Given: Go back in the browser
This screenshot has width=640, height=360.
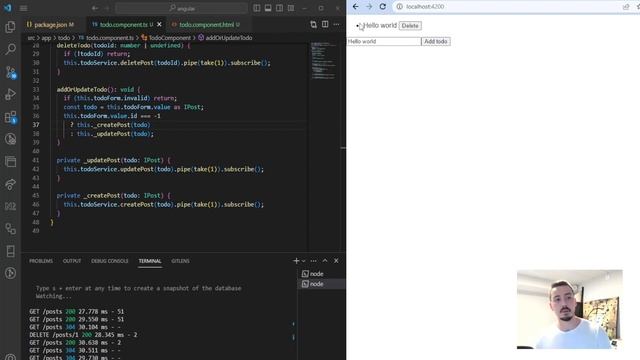Looking at the screenshot, I should (x=356, y=7).
